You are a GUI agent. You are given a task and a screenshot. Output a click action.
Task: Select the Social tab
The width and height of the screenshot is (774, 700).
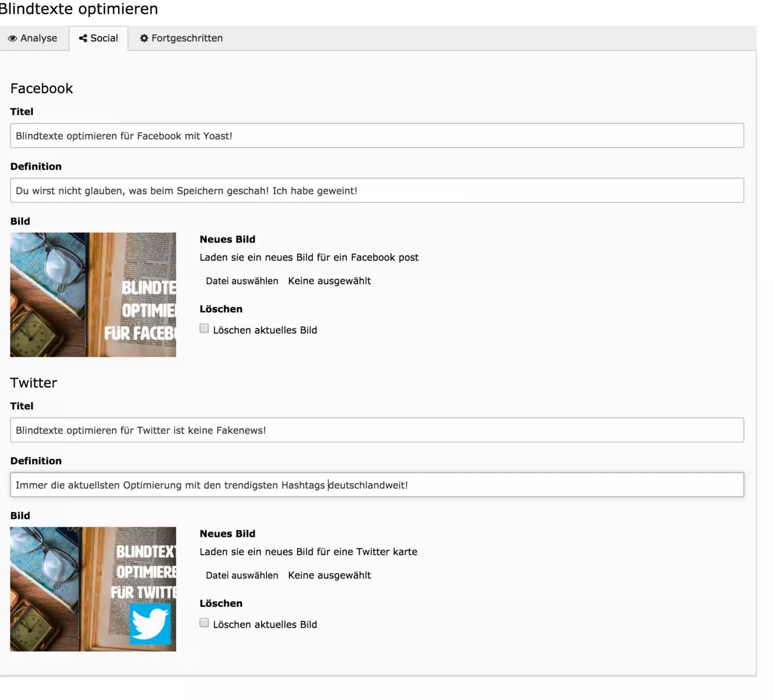click(99, 38)
